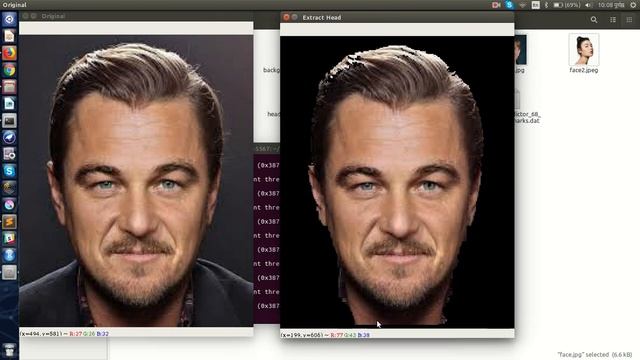Click the Extract Head window title
Image resolution: width=640 pixels, height=360 pixels.
point(322,18)
